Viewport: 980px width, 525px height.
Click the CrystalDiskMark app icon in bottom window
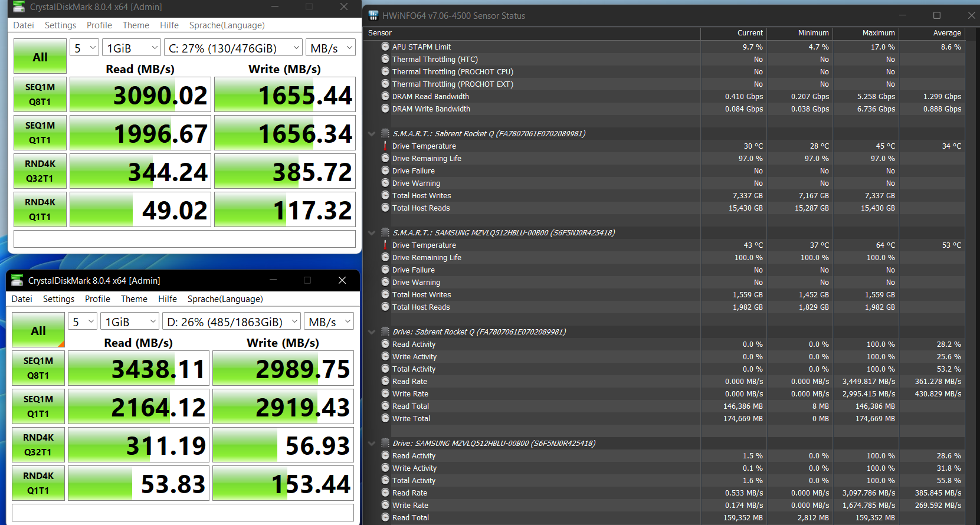(x=17, y=280)
